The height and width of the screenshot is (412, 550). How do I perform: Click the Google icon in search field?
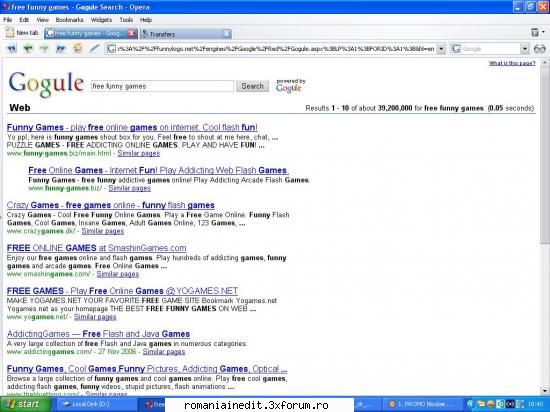pyautogui.click(x=456, y=49)
